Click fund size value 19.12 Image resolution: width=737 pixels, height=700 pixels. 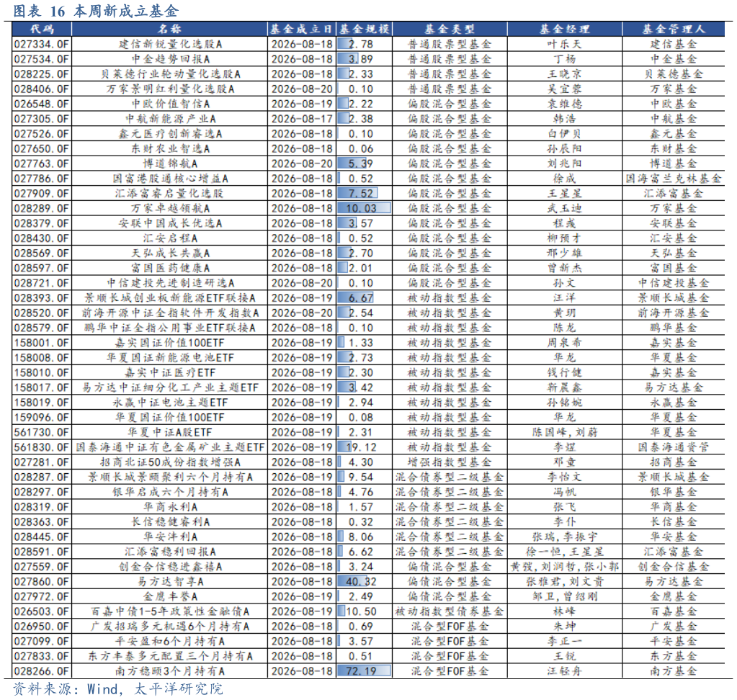(x=361, y=447)
